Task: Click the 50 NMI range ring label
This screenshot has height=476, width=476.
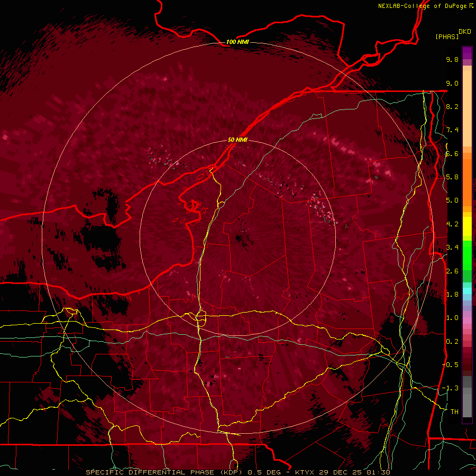Action: 237,140
